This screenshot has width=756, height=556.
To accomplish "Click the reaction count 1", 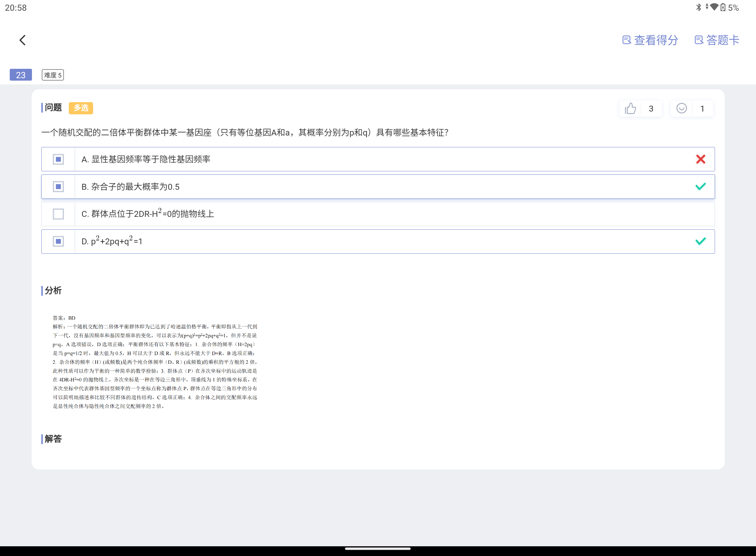I will pyautogui.click(x=702, y=109).
